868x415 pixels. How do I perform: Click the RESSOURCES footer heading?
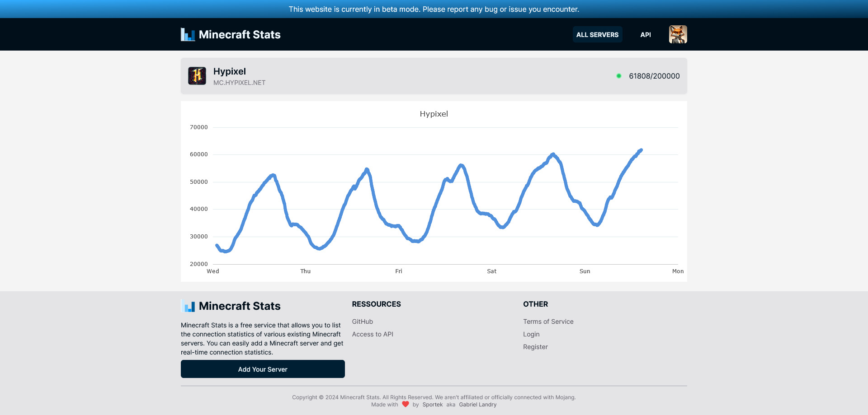[377, 304]
